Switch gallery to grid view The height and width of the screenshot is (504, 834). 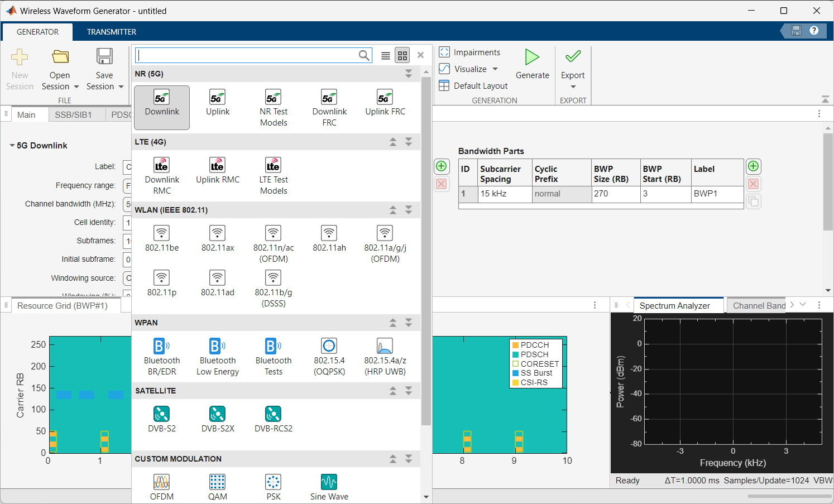click(402, 55)
